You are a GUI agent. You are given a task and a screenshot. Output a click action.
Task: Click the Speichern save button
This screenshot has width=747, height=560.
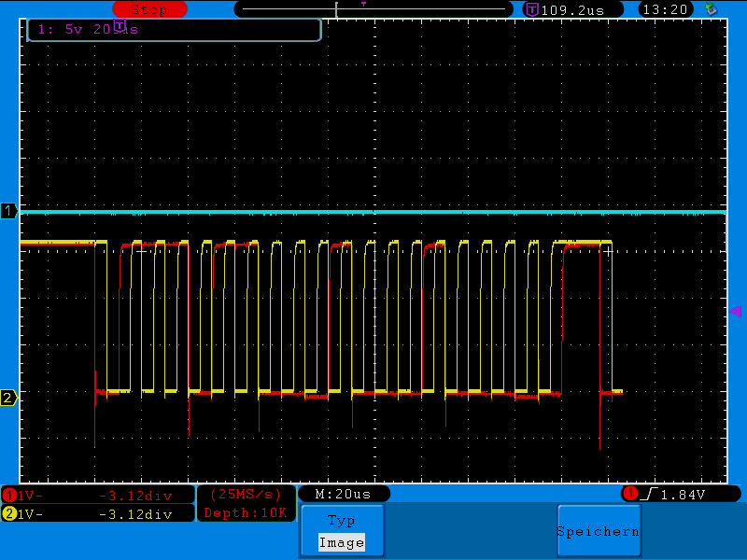point(599,531)
